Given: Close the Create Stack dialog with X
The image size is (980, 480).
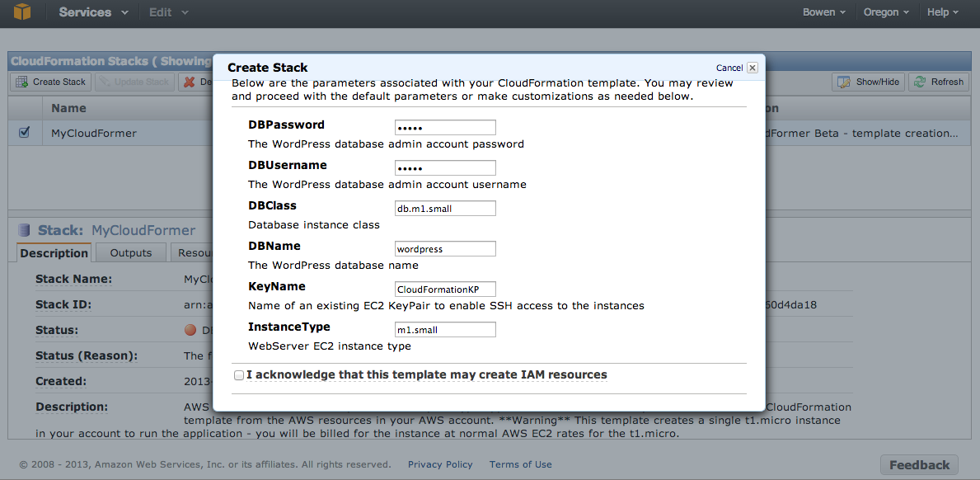Looking at the screenshot, I should click(x=753, y=68).
